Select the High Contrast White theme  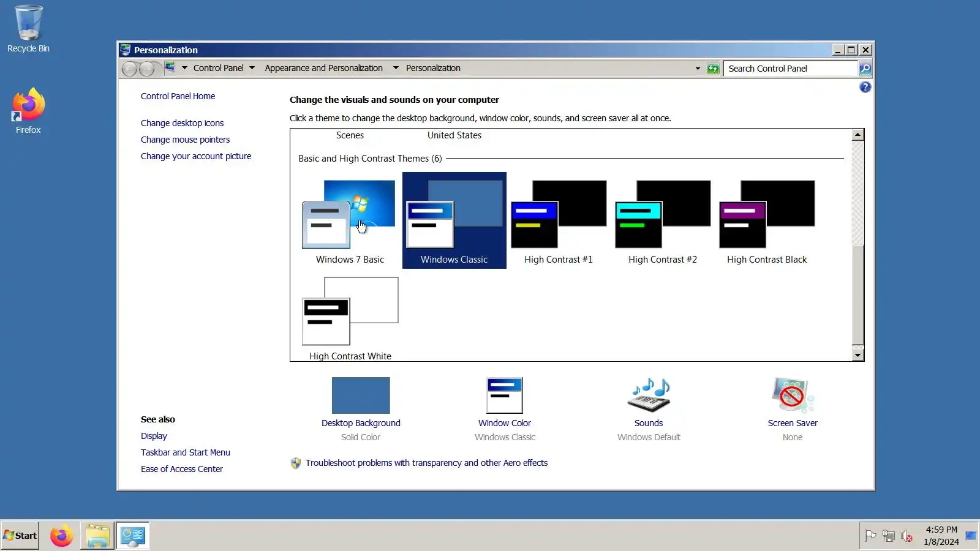(x=350, y=318)
